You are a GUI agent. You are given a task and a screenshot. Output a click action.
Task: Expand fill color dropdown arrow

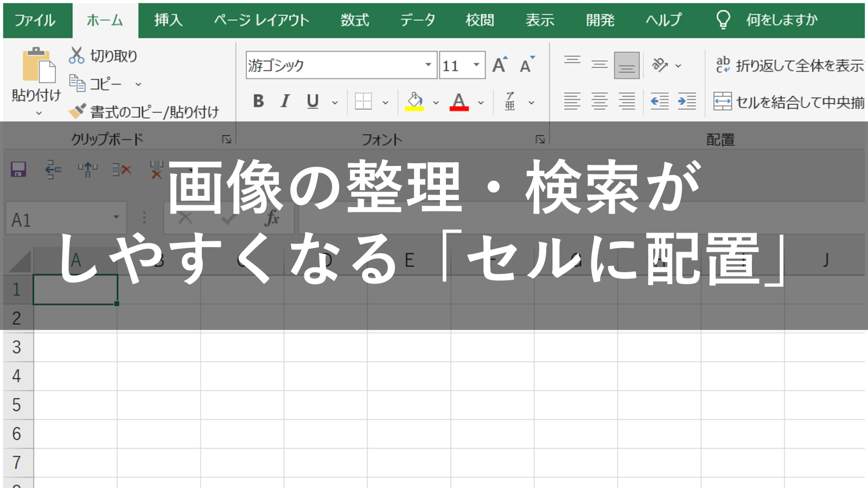[436, 102]
